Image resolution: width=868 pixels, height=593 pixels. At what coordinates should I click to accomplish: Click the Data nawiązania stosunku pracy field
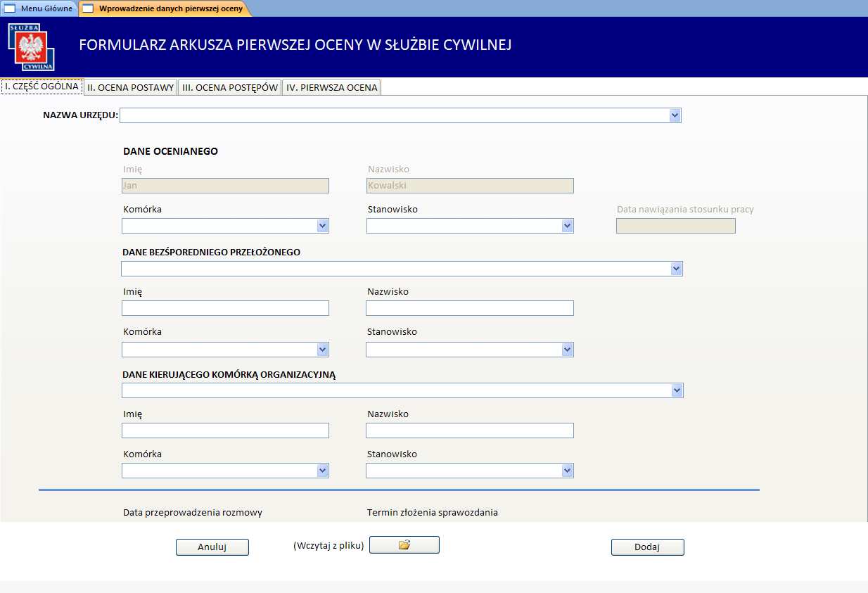pyautogui.click(x=676, y=226)
